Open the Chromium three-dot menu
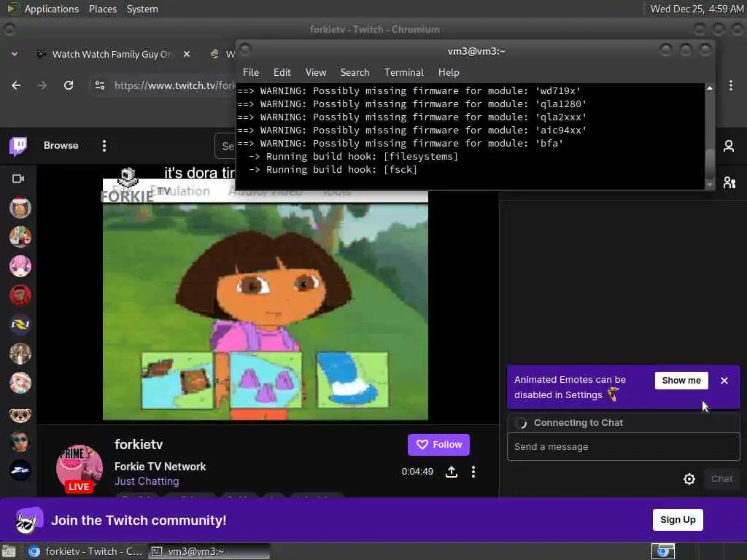Screen dimensions: 747x560 click(x=731, y=85)
